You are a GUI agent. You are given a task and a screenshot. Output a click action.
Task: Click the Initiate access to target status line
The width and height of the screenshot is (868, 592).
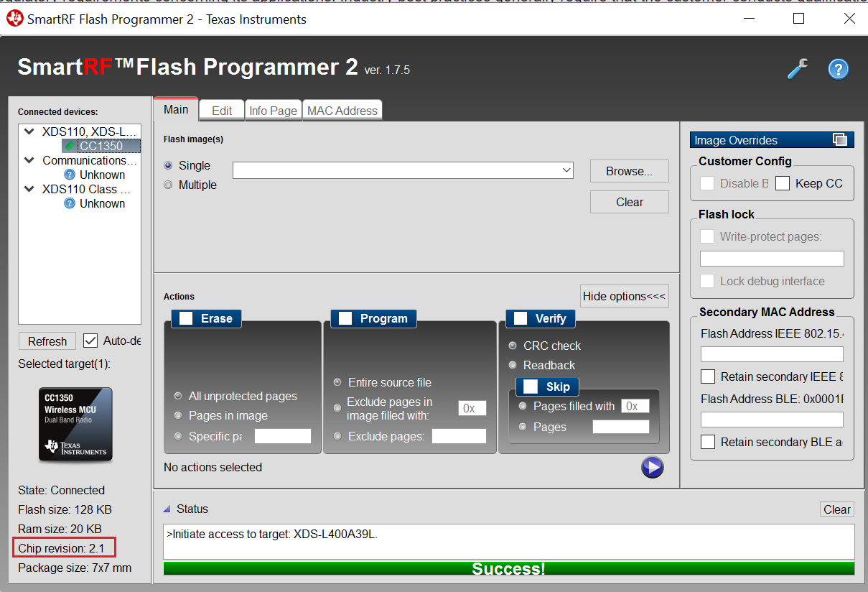click(x=272, y=534)
